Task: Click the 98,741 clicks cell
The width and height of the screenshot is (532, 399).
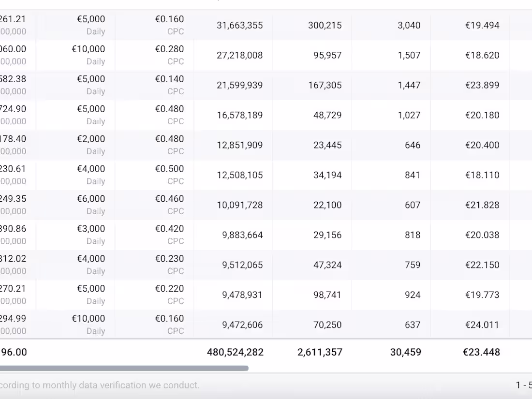Action: (327, 295)
